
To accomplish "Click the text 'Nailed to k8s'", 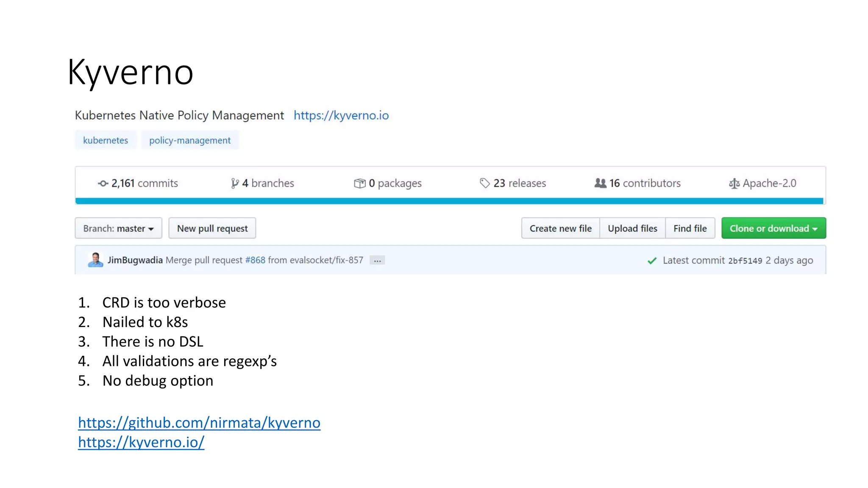I will (x=145, y=322).
